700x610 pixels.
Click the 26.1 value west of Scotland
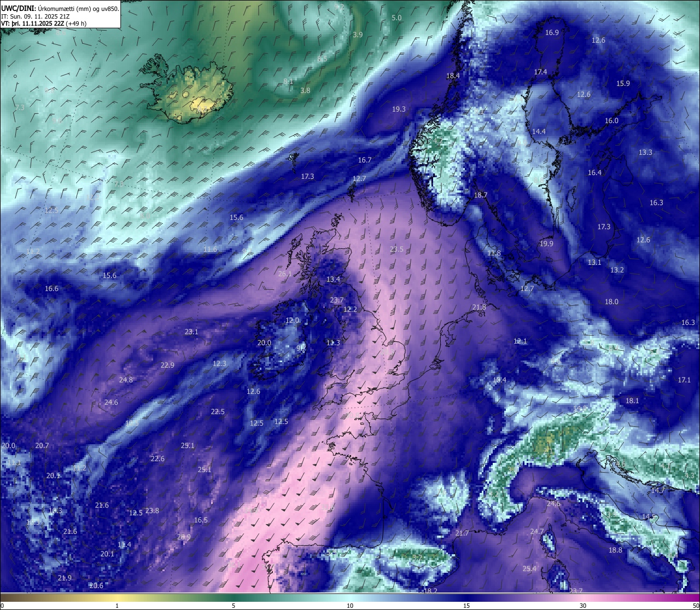click(x=285, y=274)
